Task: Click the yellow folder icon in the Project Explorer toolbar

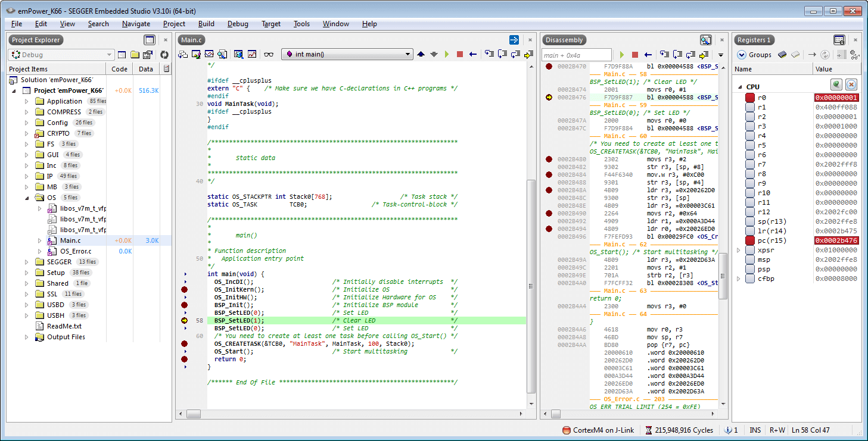Action: pos(135,55)
